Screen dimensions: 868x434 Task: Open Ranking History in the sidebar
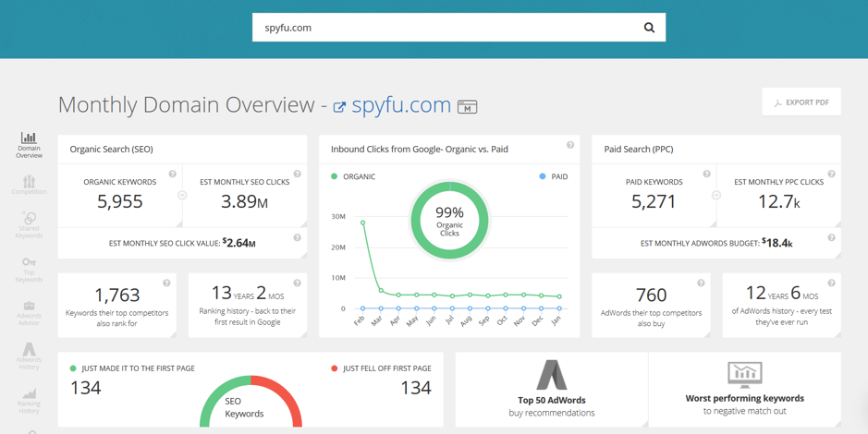coord(29,401)
